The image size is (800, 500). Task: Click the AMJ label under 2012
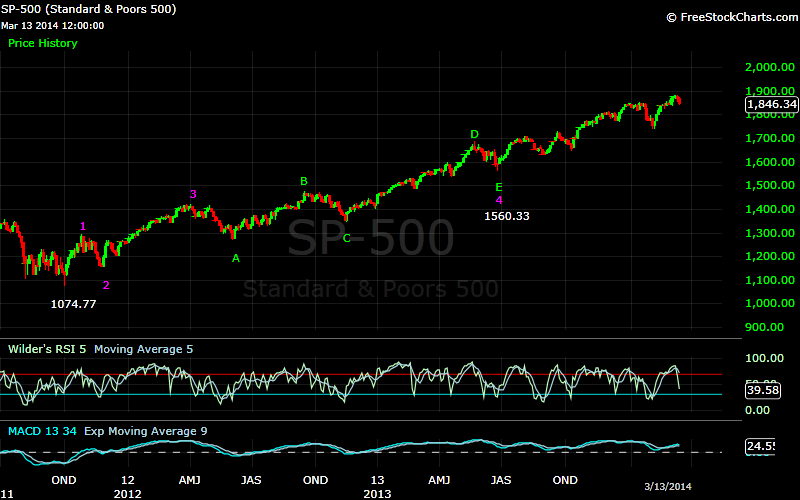tap(189, 480)
